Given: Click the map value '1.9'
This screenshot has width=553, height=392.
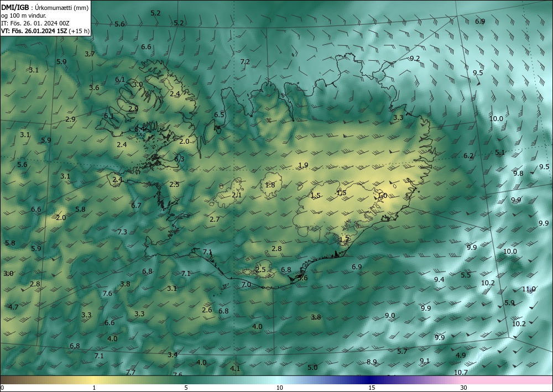Looking at the screenshot, I should click(303, 165).
